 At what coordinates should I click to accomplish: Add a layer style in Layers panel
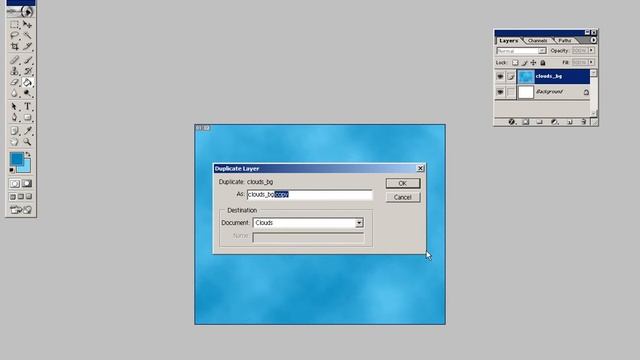click(x=512, y=122)
